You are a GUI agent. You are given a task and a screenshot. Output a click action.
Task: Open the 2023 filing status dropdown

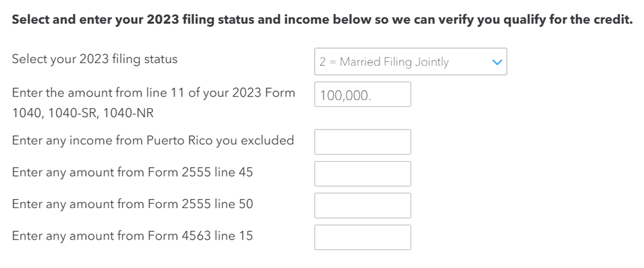410,62
